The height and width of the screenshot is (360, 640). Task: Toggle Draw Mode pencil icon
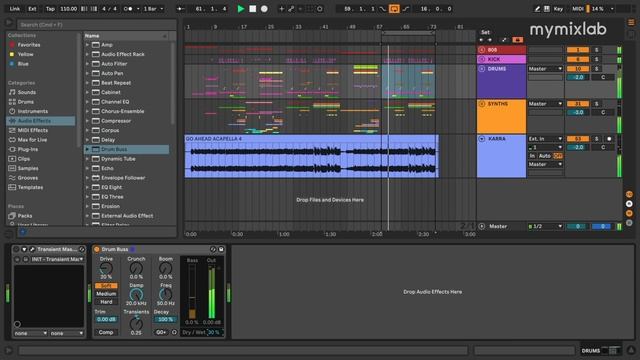click(537, 9)
